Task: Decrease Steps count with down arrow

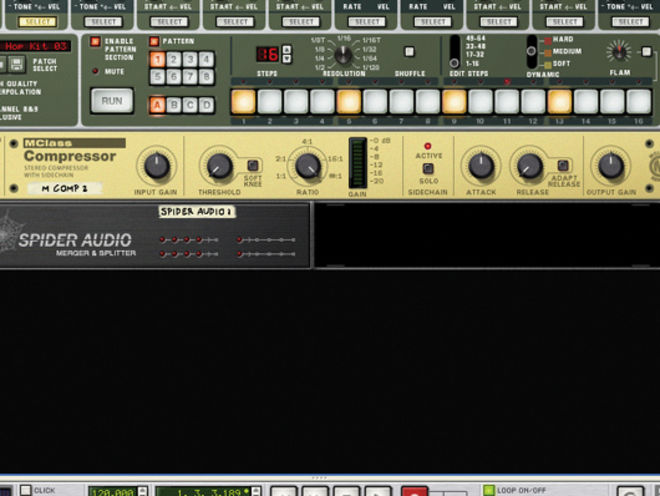Action: [x=287, y=59]
